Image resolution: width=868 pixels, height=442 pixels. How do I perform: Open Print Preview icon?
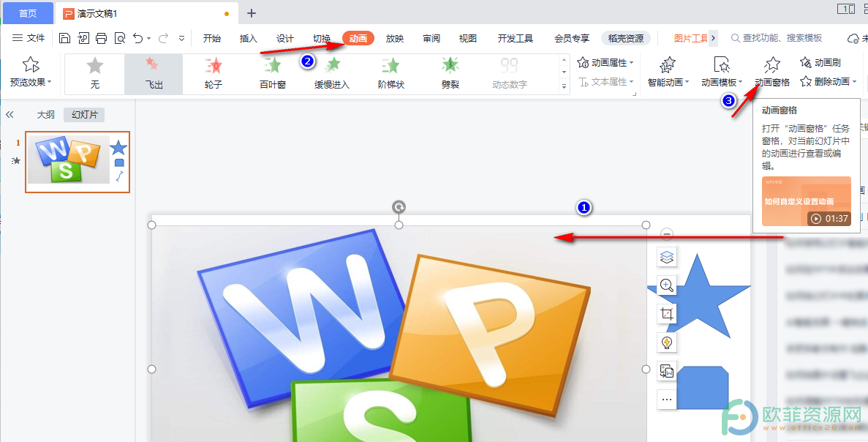click(120, 38)
